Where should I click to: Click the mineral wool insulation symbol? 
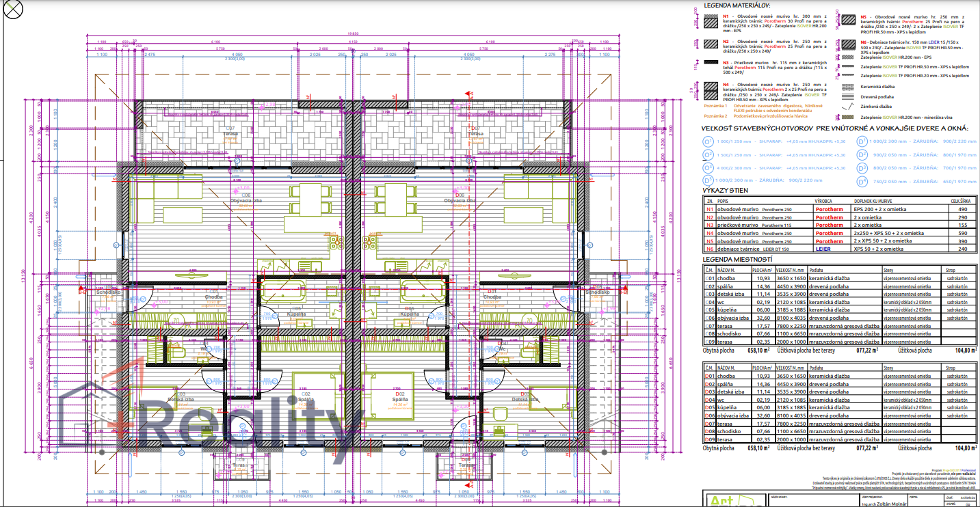click(x=848, y=118)
